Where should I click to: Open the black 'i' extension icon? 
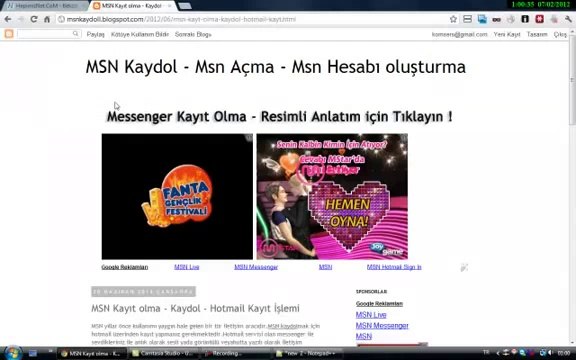525,19
